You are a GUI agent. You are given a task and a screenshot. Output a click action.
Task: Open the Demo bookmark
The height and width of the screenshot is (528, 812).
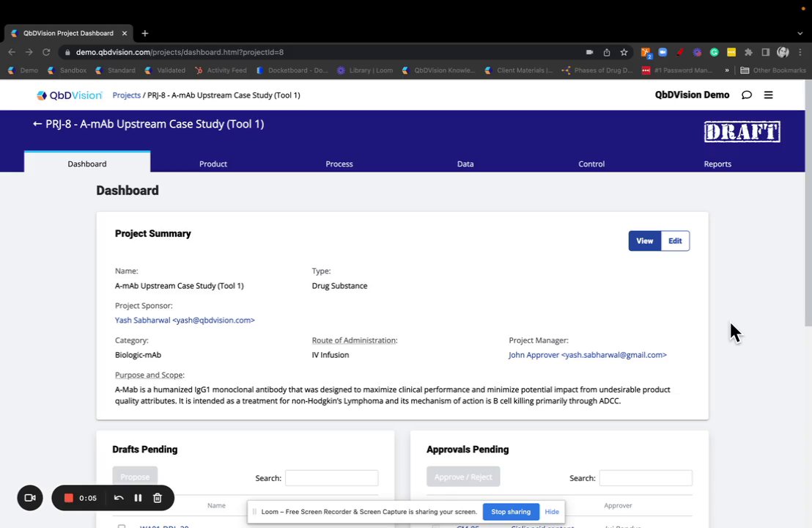(23, 70)
